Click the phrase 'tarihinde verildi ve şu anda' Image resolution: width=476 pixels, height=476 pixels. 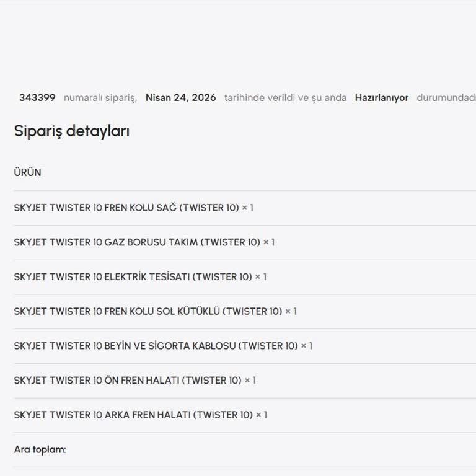[285, 98]
